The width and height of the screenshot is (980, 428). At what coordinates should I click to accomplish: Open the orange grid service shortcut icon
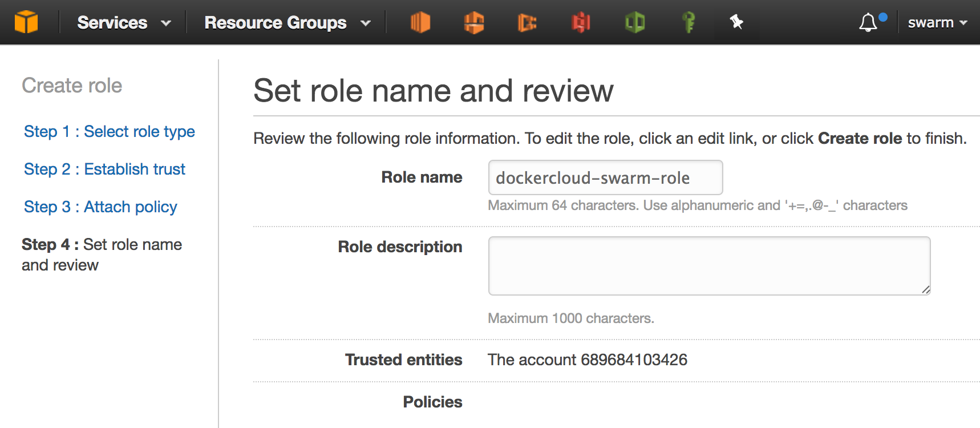point(527,23)
